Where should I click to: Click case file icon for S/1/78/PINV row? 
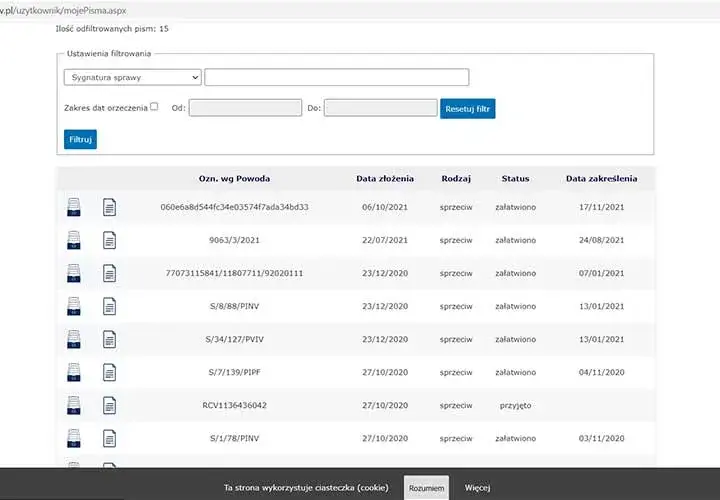73,438
